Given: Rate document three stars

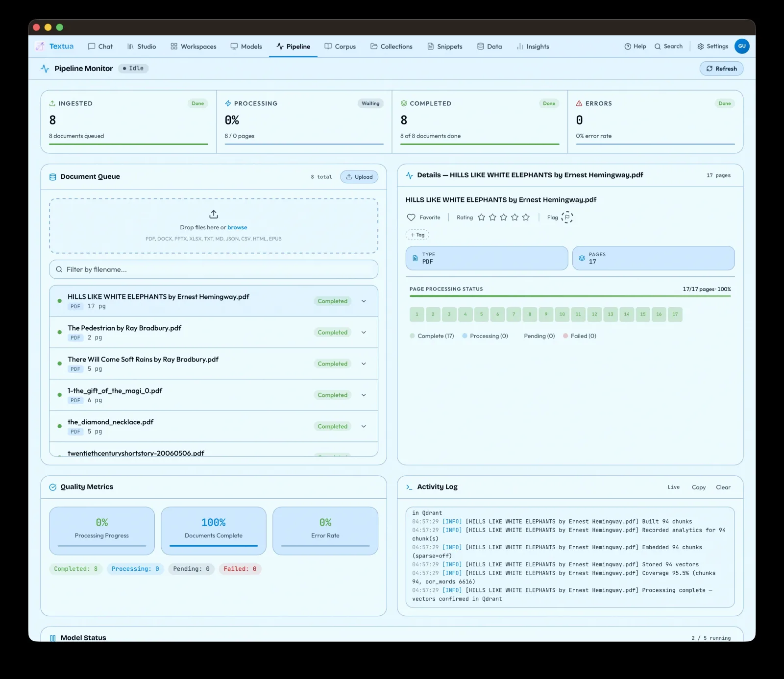Looking at the screenshot, I should coord(504,218).
